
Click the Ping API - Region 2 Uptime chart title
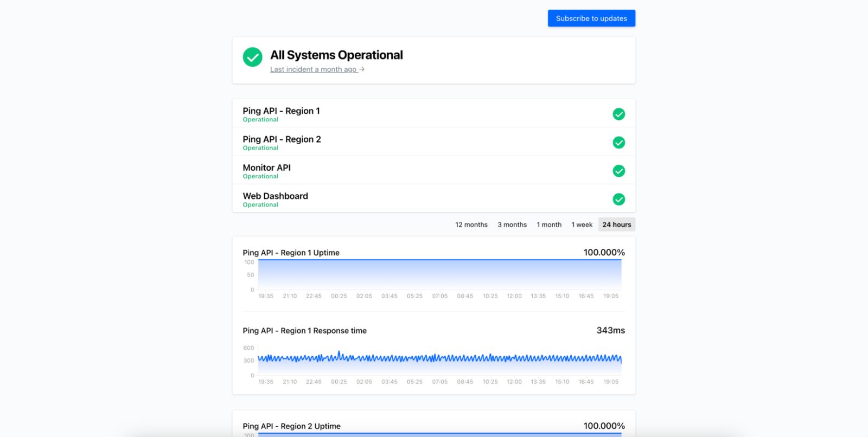291,426
